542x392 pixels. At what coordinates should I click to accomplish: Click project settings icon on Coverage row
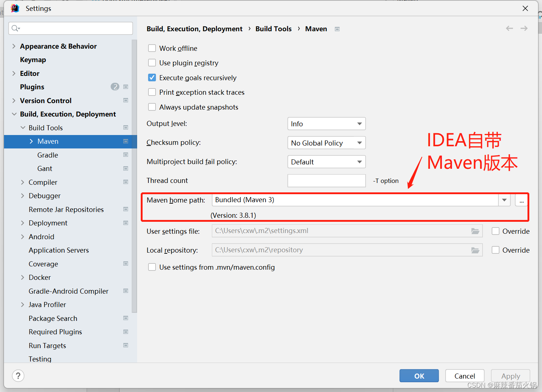pyautogui.click(x=126, y=264)
